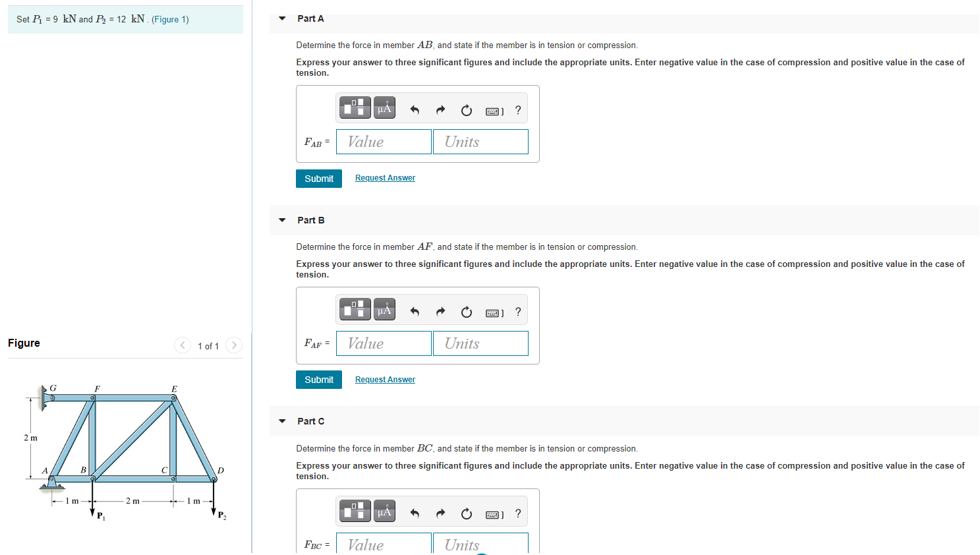
Task: Open templates tool in Part A toolbar
Action: (355, 107)
